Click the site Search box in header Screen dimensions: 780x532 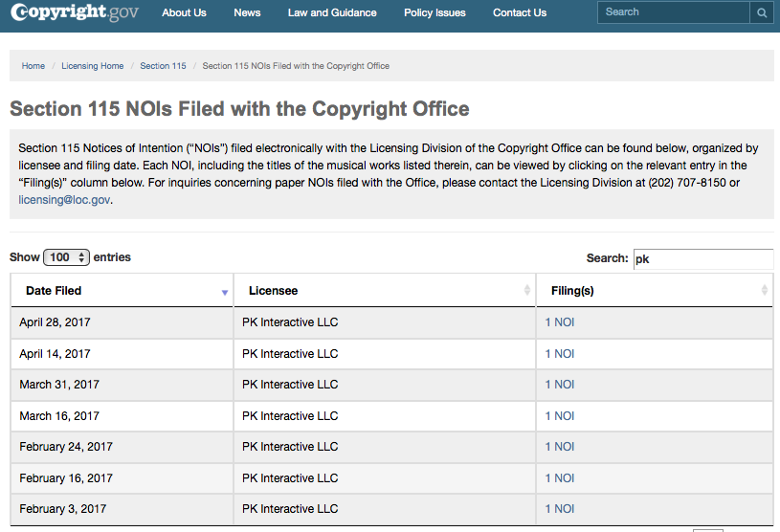673,12
